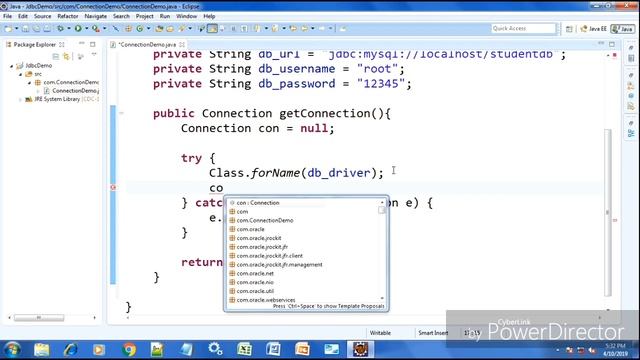Click the New Java Package icon

click(x=128, y=29)
